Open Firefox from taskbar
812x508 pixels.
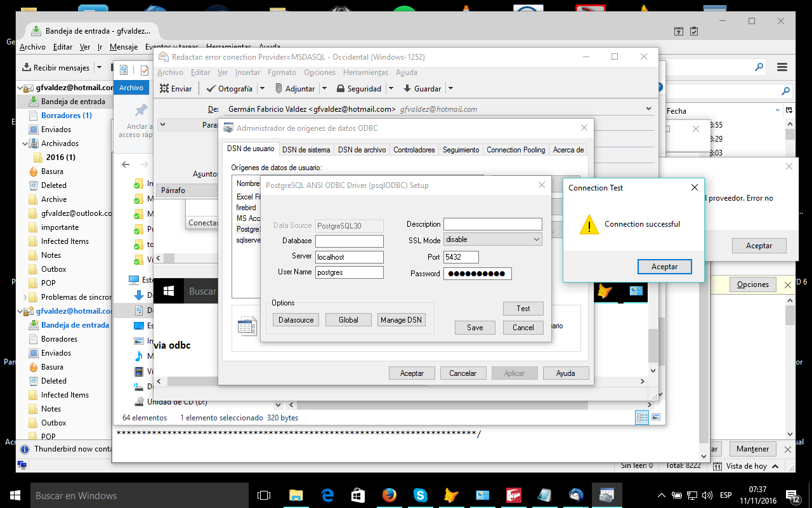[389, 495]
